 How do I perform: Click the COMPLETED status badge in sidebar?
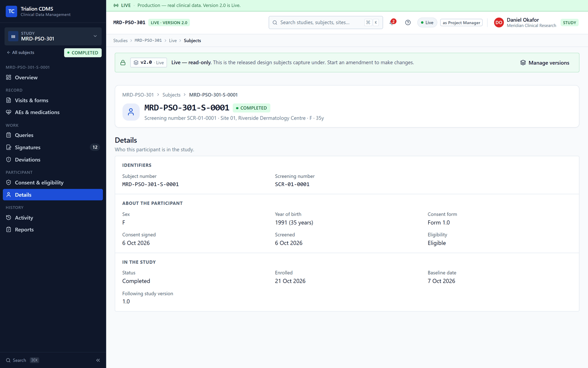tap(83, 53)
